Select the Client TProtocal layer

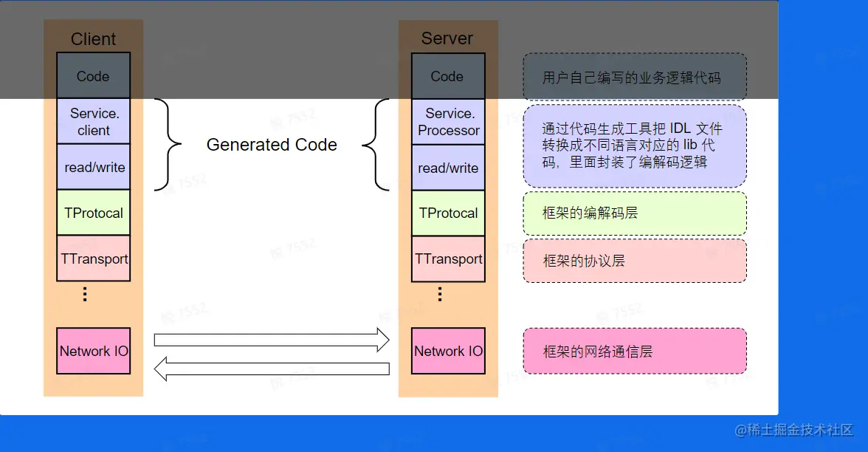(93, 213)
